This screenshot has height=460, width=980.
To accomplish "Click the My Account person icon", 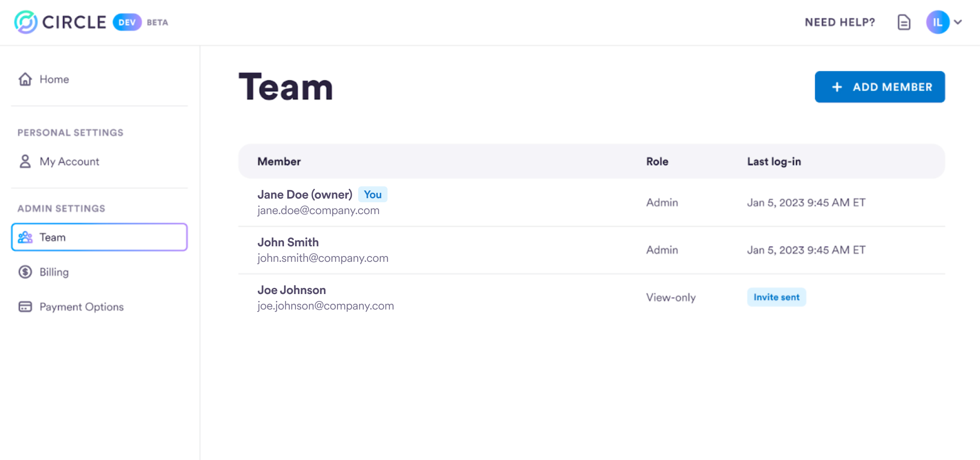I will (25, 161).
